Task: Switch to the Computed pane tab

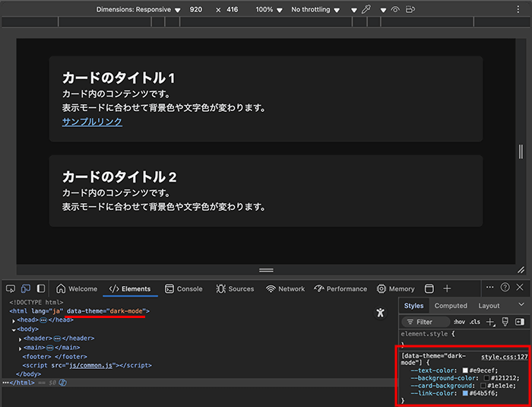Action: coord(451,305)
